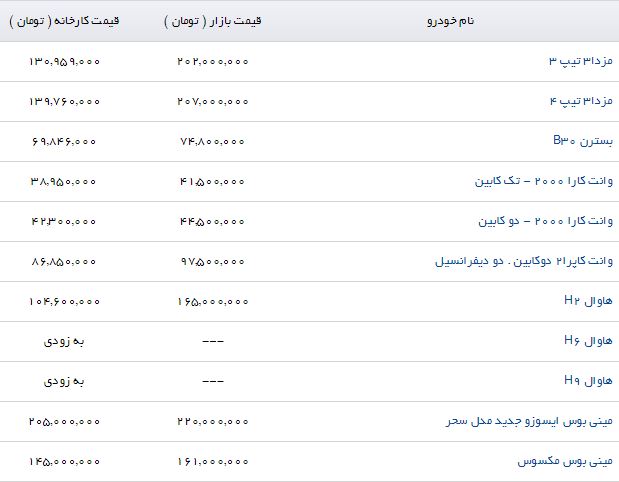This screenshot has height=482, width=619.
Task: Select market price ۹۷,۵۰۰,۰۰۰ cell
Action: point(213,261)
